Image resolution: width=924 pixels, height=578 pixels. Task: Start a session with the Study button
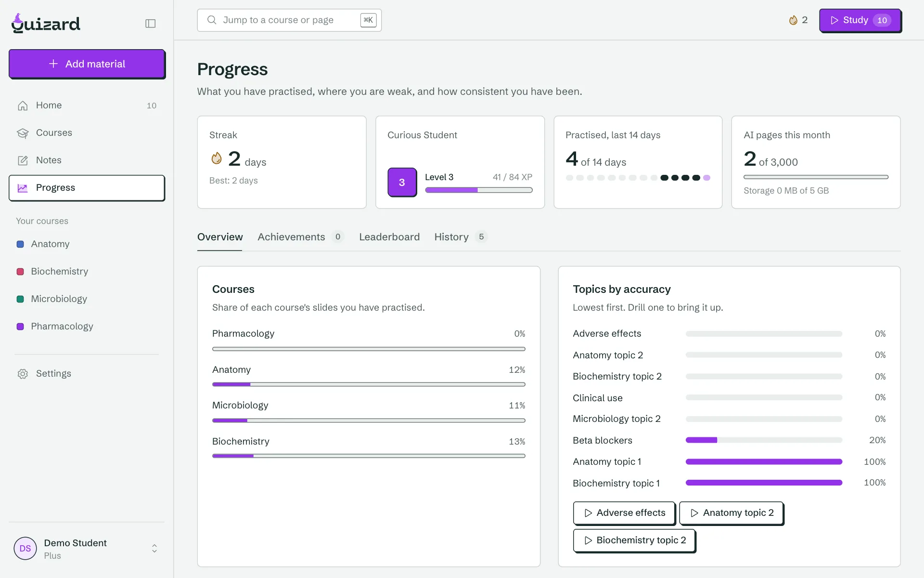coord(860,20)
